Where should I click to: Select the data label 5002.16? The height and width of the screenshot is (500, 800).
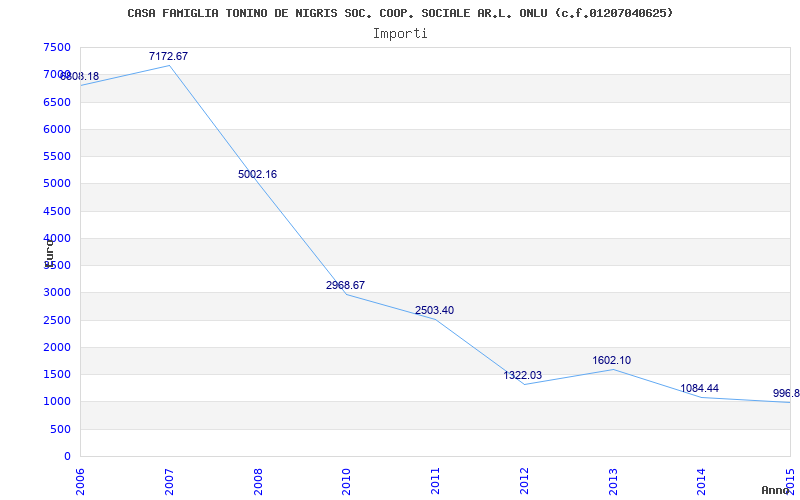[x=257, y=174]
